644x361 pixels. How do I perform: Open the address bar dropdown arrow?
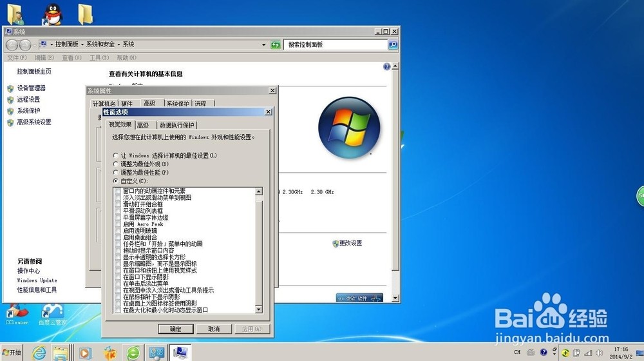(263, 45)
